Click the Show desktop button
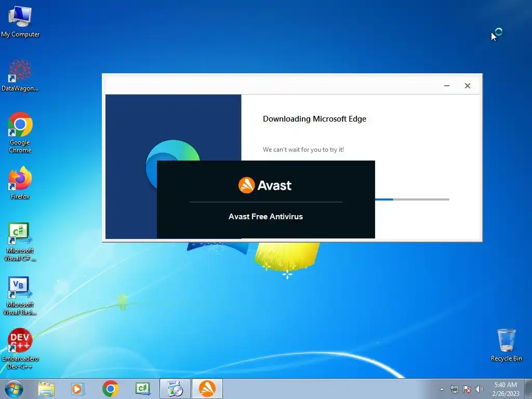 528,389
